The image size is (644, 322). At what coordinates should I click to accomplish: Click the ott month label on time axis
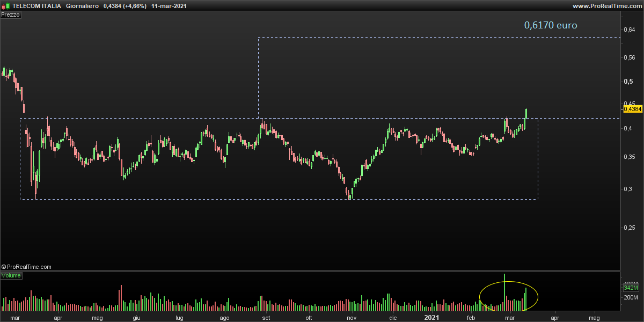click(x=309, y=318)
